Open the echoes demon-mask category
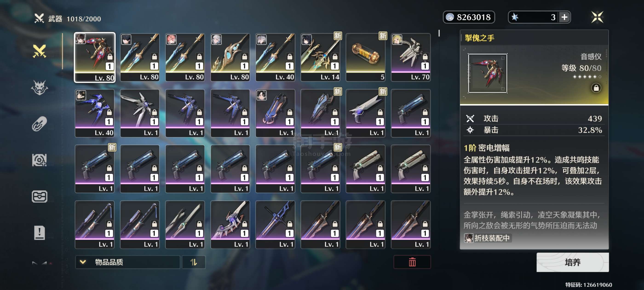The height and width of the screenshot is (290, 644). point(40,88)
